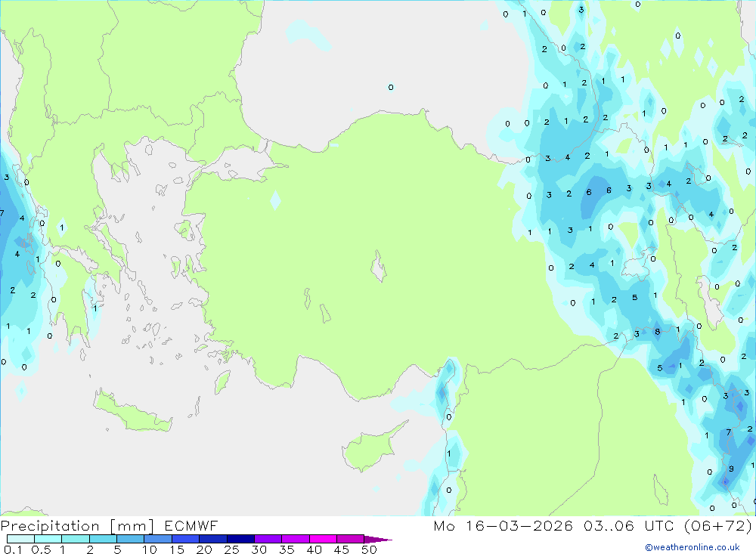
Task: Click the 40–45 mm legend swatch
Action: [323, 539]
